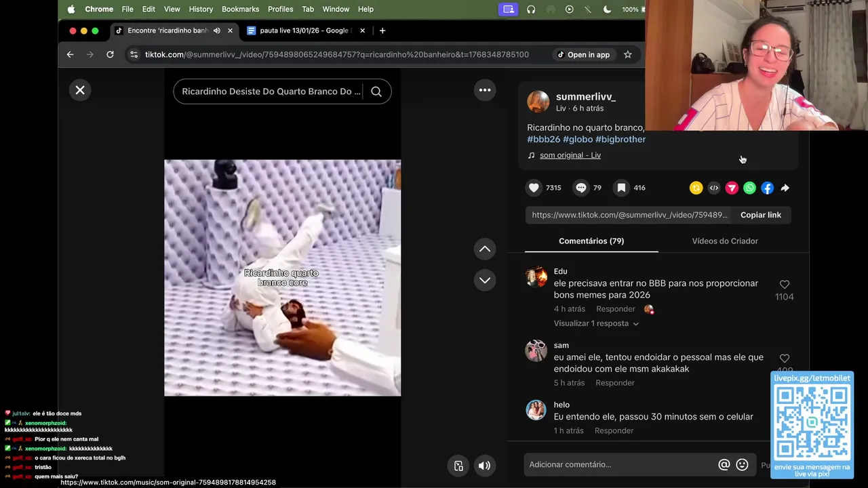Reply to Edu's comment
Image resolution: width=868 pixels, height=488 pixels.
[x=616, y=309]
